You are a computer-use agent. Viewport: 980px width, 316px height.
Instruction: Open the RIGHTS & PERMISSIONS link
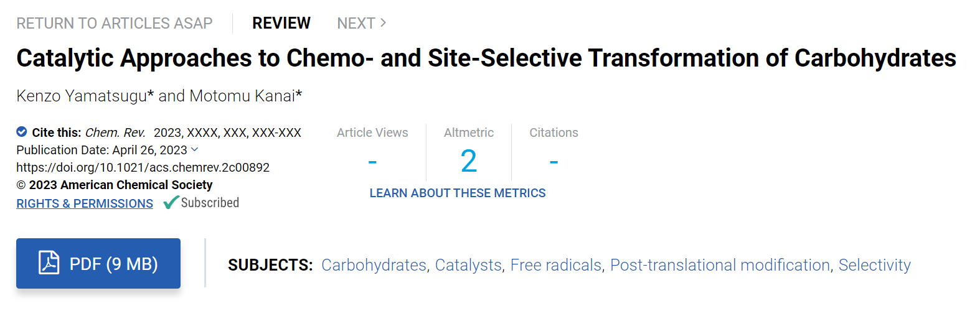pos(85,203)
